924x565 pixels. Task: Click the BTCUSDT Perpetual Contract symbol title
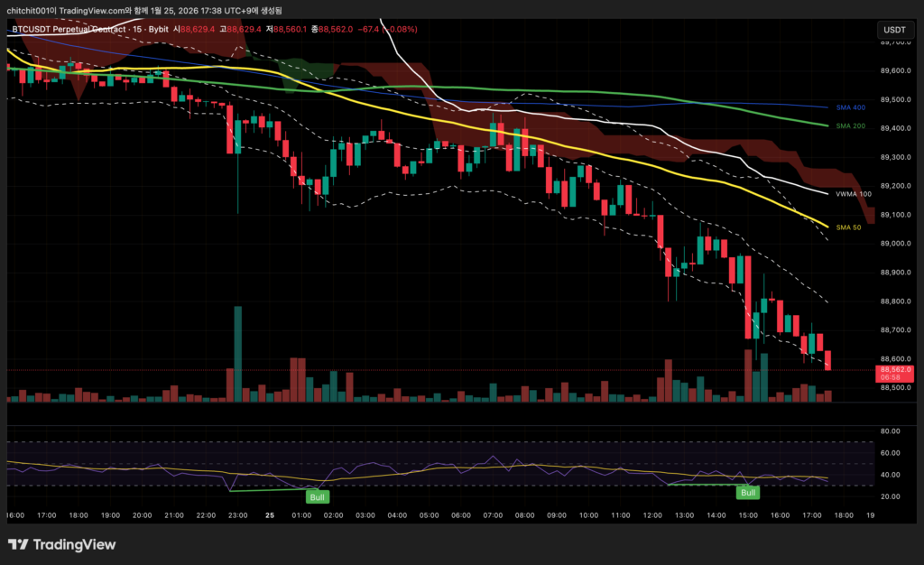(70, 30)
